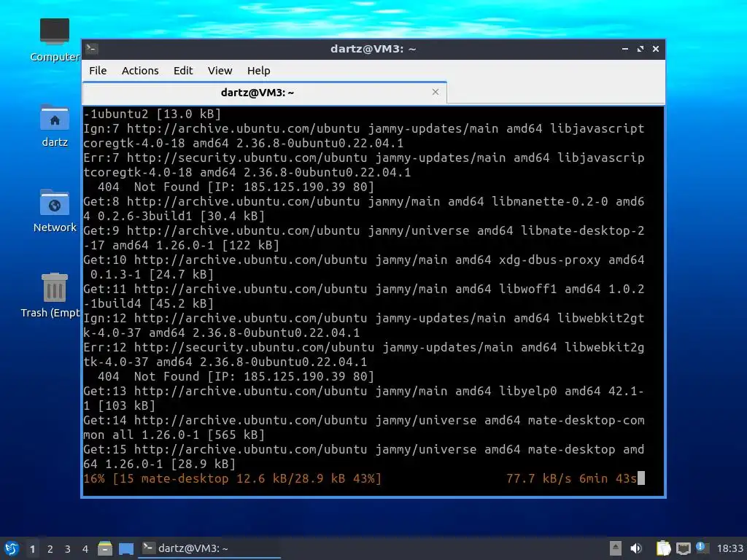
Task: Click the show desktop taskbar icon
Action: click(x=126, y=548)
